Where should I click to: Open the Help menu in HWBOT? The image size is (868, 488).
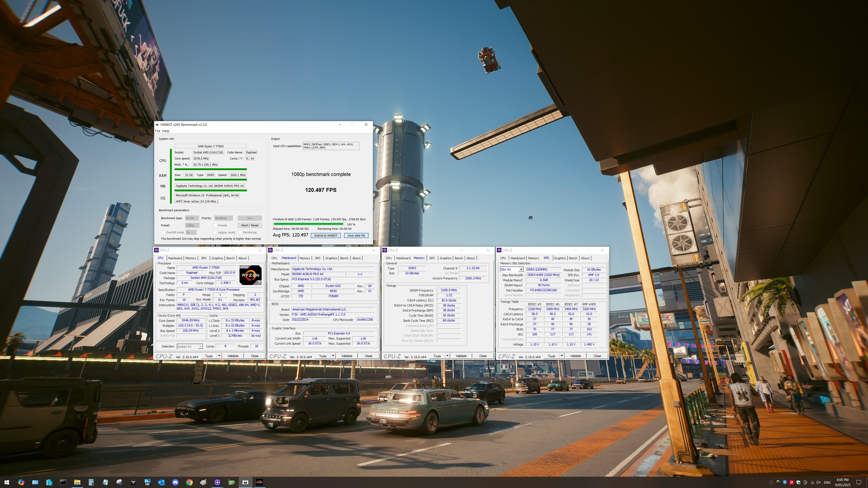(x=165, y=131)
